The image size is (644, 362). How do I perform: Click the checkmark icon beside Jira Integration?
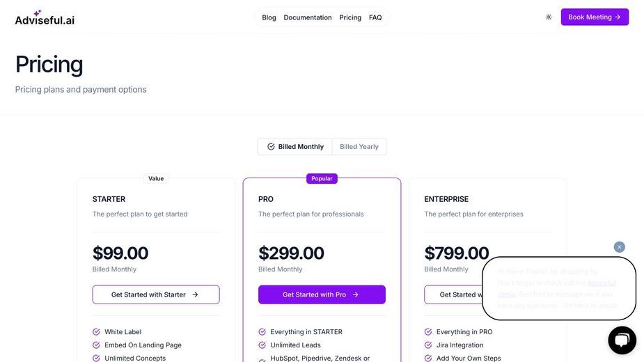(428, 345)
